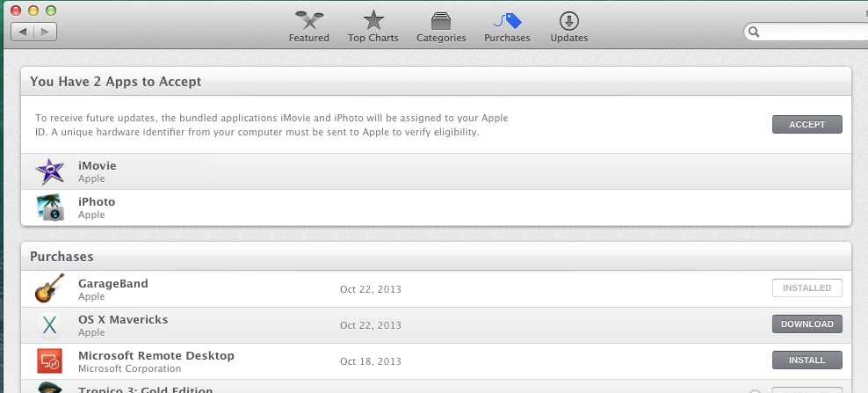868x393 pixels.
Task: Open the GarageBand app page
Action: click(113, 283)
